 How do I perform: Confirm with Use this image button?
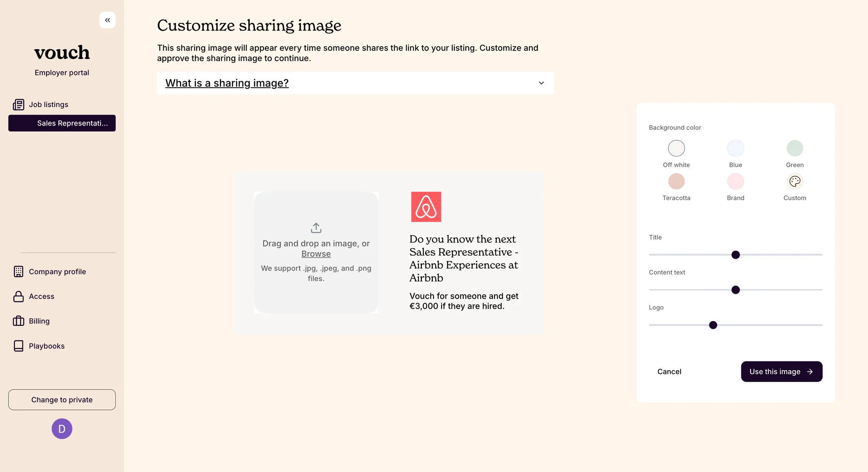click(x=782, y=371)
